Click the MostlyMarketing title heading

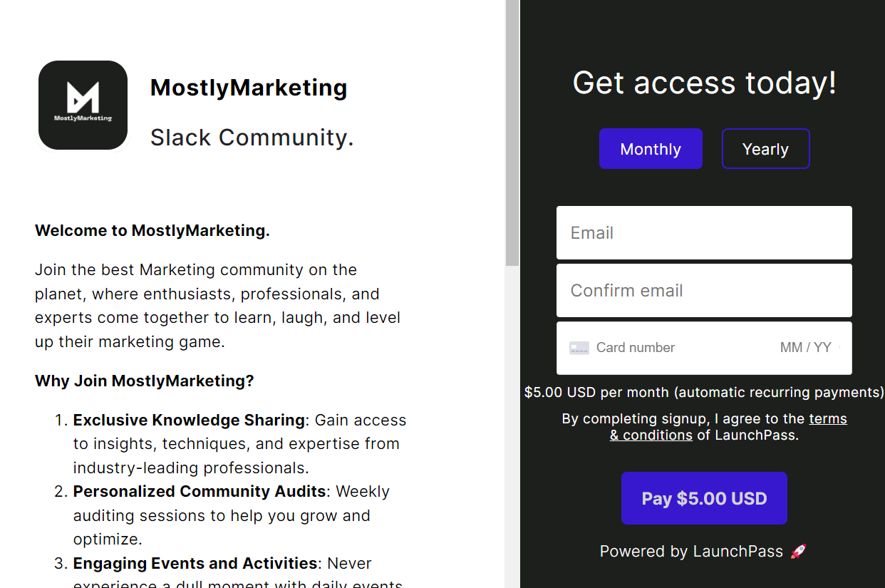point(249,88)
